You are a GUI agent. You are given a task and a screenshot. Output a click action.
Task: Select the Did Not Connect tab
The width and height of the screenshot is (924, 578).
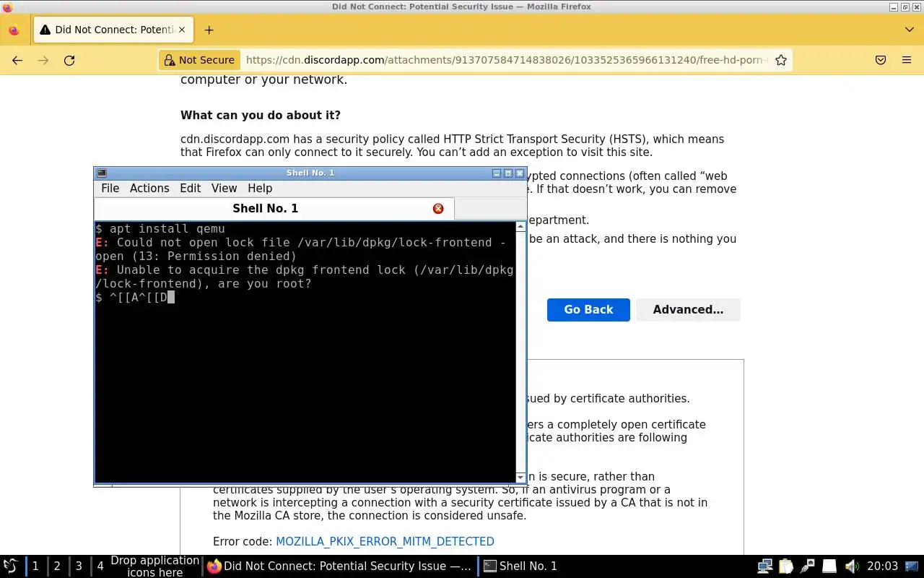pyautogui.click(x=113, y=30)
